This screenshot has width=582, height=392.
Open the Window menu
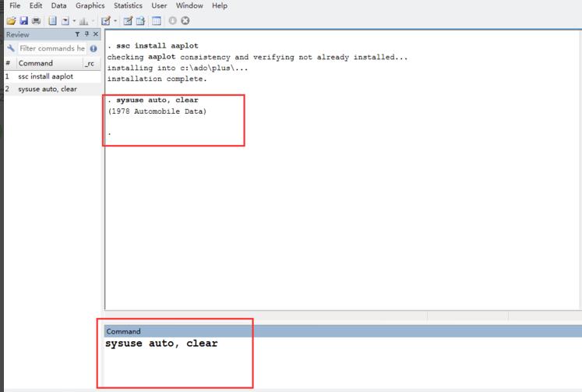point(189,5)
